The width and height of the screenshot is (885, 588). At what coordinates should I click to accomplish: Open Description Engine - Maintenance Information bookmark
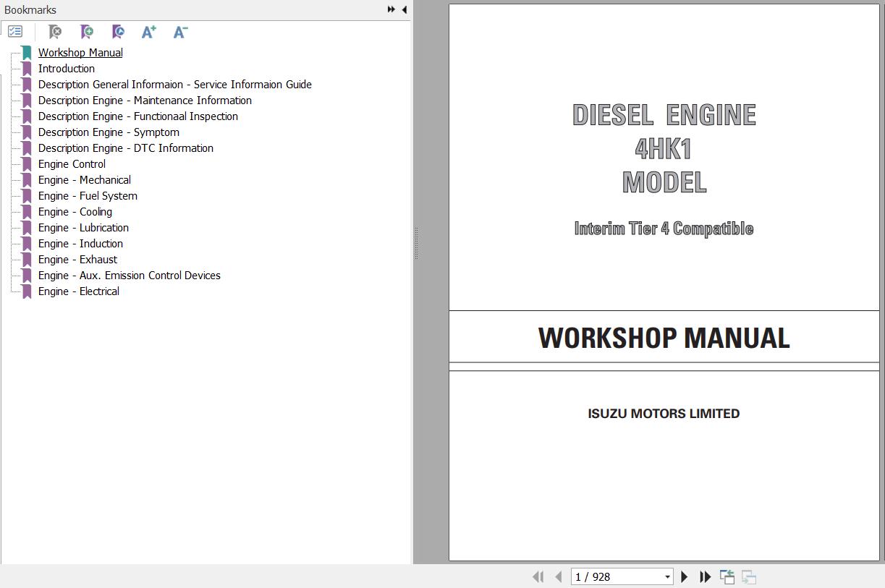[x=145, y=101]
